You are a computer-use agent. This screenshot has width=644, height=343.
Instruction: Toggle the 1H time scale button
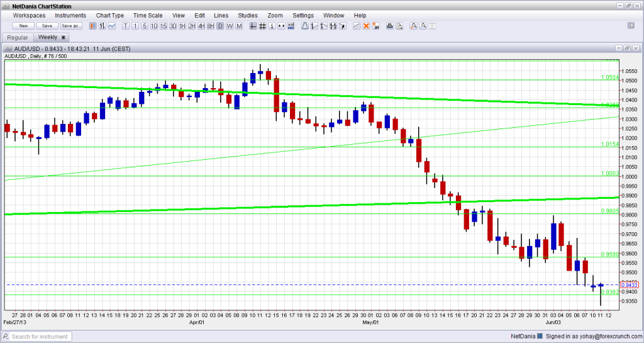(182, 26)
